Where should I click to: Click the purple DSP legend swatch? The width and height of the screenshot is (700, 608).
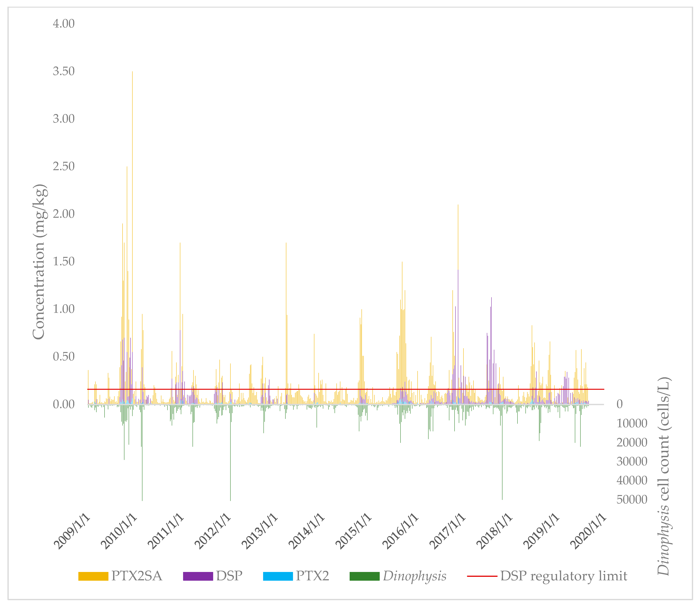(x=198, y=576)
